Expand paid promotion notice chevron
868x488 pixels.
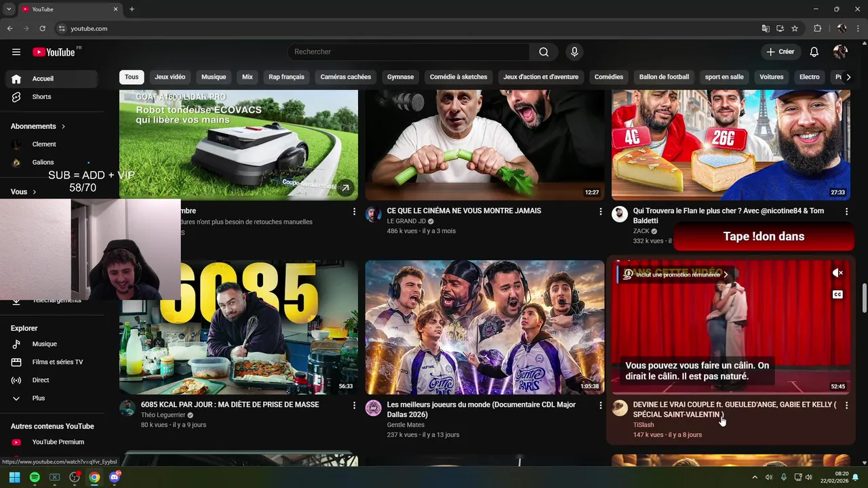tap(726, 275)
